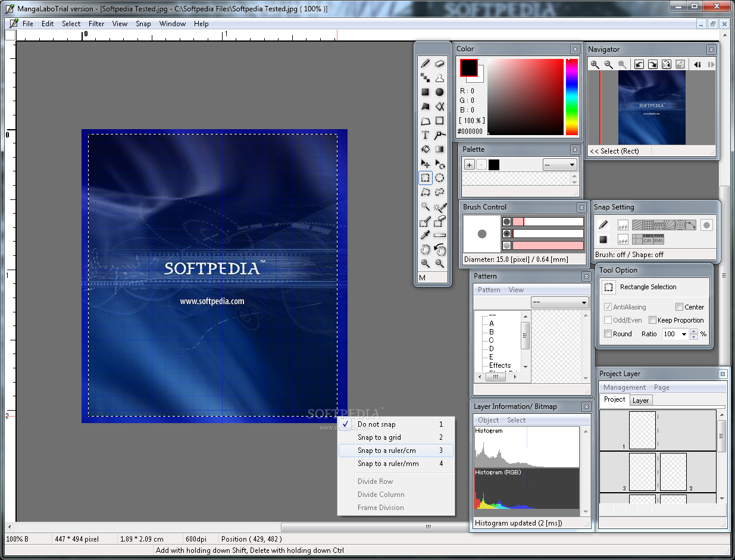The height and width of the screenshot is (560, 735).
Task: Close the Color panel
Action: pos(575,49)
